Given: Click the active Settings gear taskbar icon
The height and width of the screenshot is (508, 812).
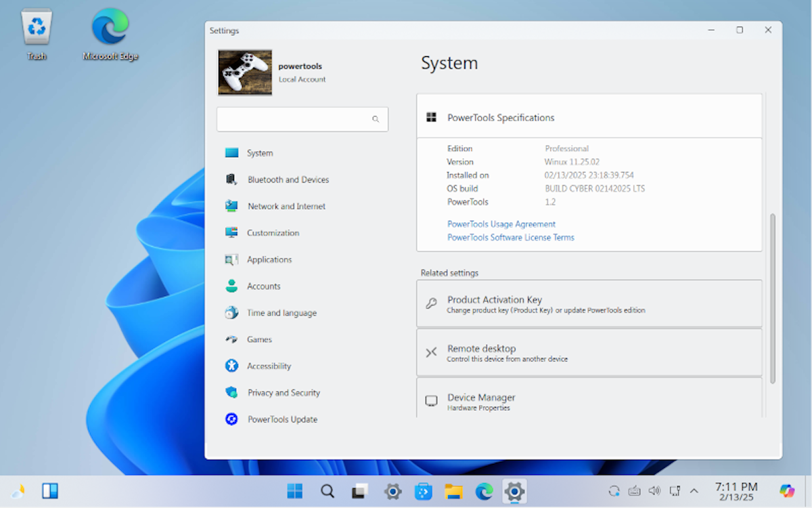Looking at the screenshot, I should [514, 492].
